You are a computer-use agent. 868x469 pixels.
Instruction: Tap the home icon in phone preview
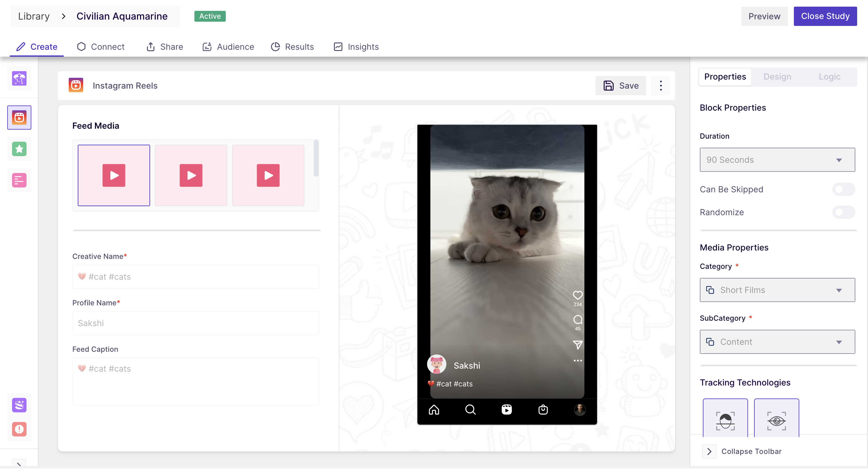pyautogui.click(x=434, y=410)
